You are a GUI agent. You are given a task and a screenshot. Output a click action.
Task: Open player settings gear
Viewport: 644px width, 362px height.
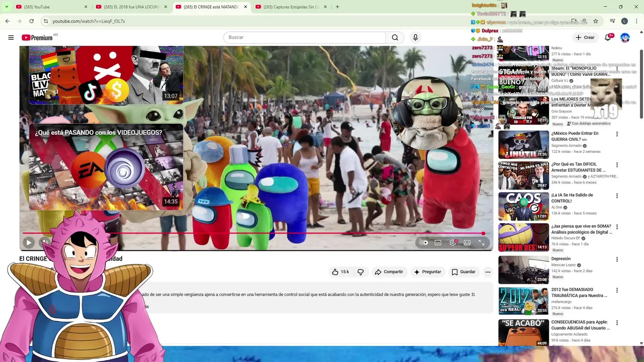click(x=453, y=242)
